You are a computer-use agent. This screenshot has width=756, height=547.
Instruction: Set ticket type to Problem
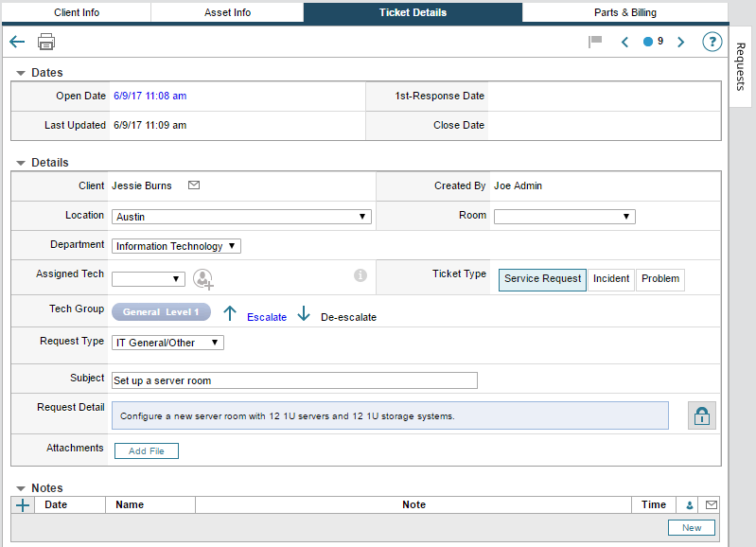(x=660, y=279)
